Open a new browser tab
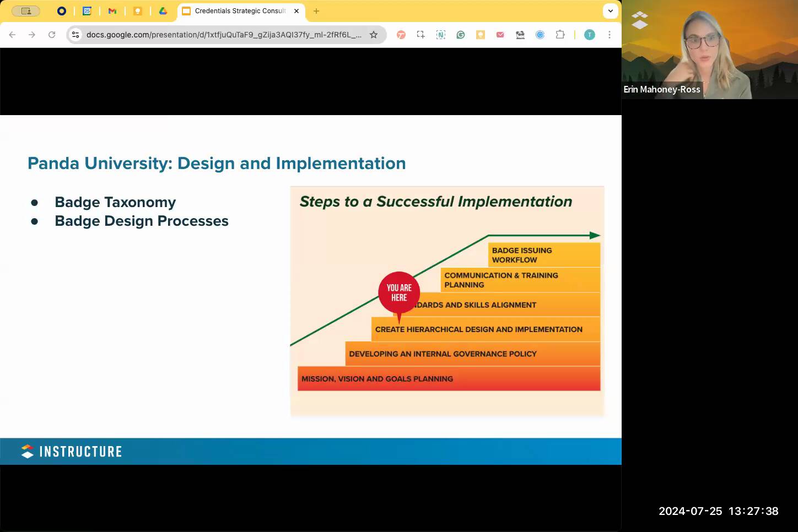The height and width of the screenshot is (532, 798). (x=316, y=11)
